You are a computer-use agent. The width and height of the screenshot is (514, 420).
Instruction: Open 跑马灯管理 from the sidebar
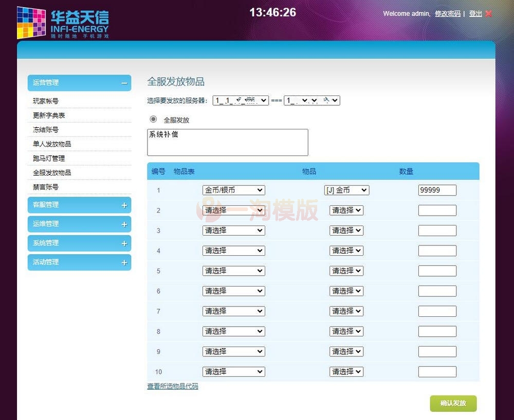pyautogui.click(x=49, y=158)
